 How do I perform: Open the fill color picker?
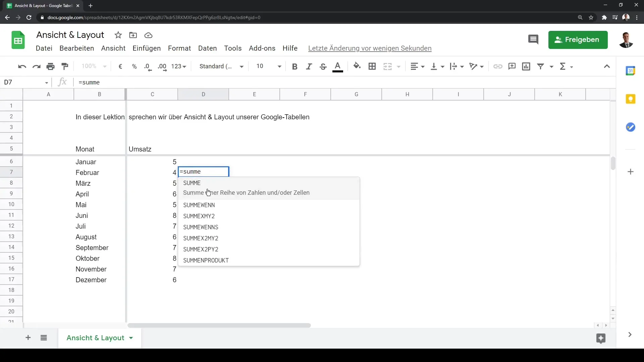[x=357, y=66]
